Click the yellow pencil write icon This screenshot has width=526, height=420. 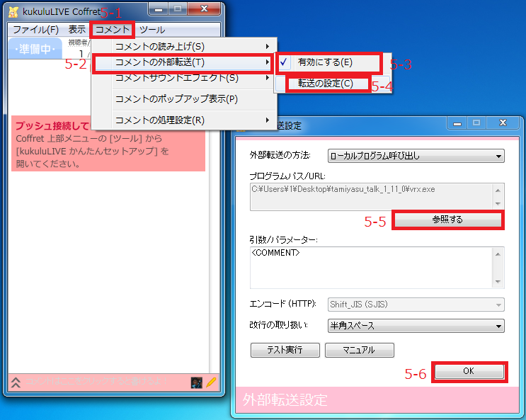pyautogui.click(x=211, y=382)
